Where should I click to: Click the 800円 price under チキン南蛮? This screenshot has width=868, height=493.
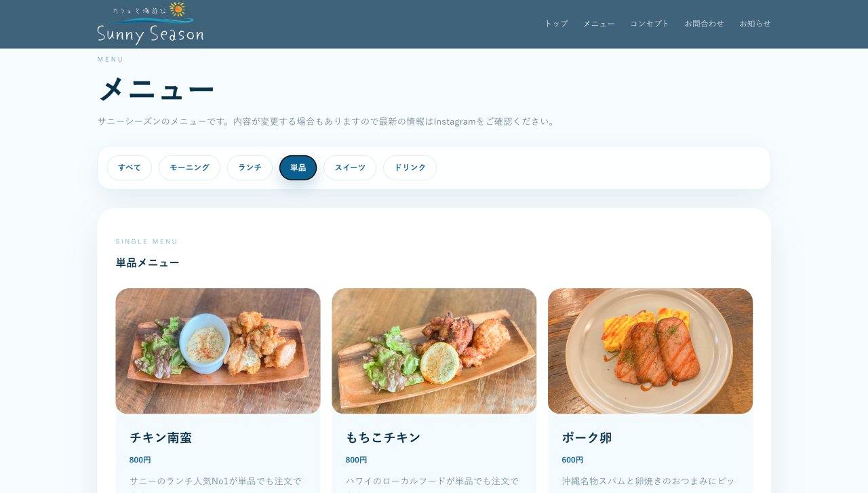pyautogui.click(x=140, y=460)
